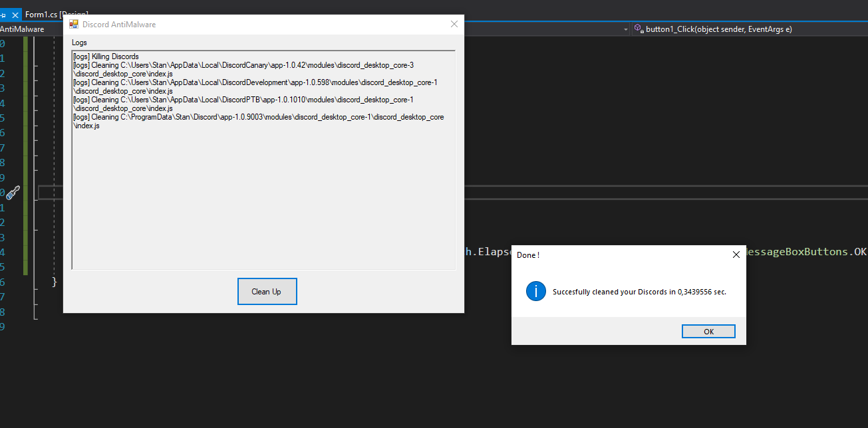Image resolution: width=868 pixels, height=428 pixels.
Task: Click the '[logs] Killing Discords' log line
Action: (106, 56)
